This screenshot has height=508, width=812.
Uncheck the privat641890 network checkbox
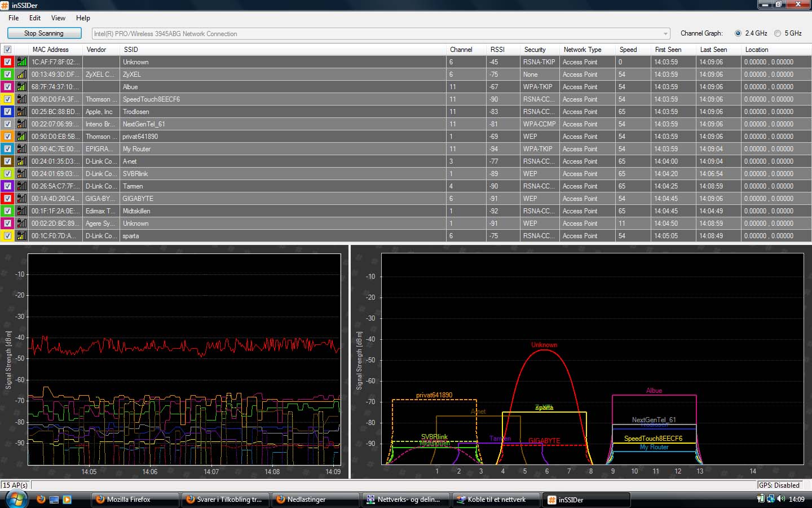7,137
